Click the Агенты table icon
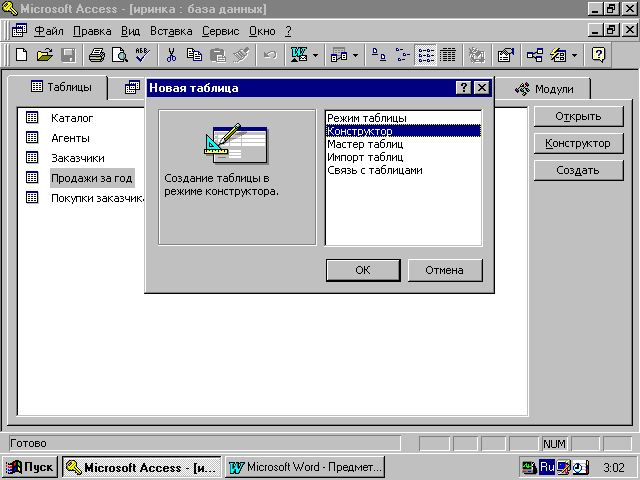 tap(32, 138)
